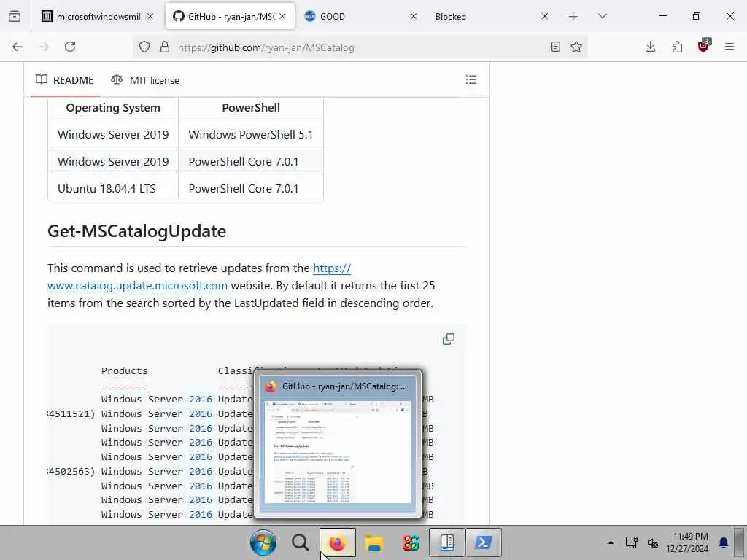
Task: Close the microsoftwindowsmill tab
Action: pos(150,16)
